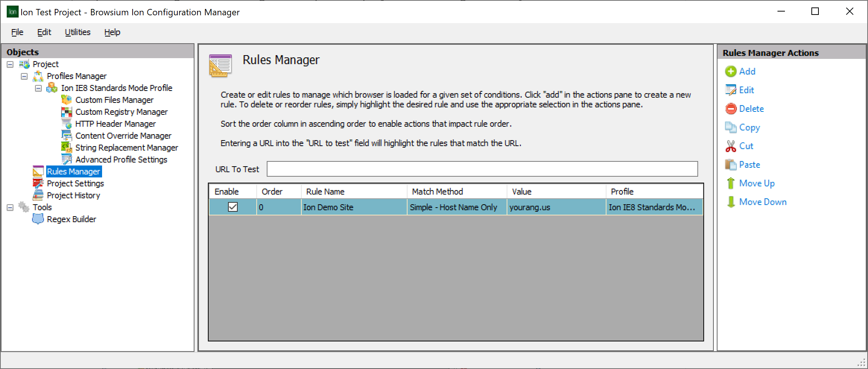Viewport: 868px width, 369px height.
Task: Uncheck the Enable checkbox for Ion Demo Site
Action: 232,207
